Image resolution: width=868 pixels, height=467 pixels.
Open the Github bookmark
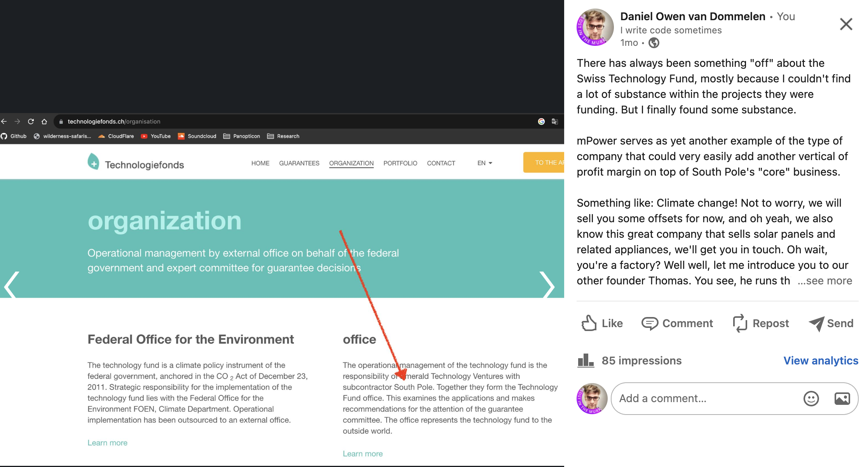click(x=14, y=136)
